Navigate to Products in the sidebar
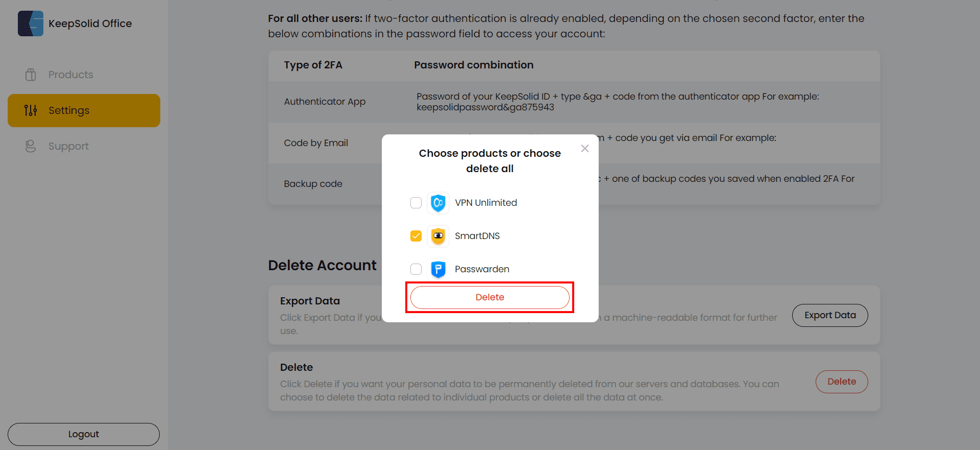This screenshot has width=980, height=450. [x=70, y=75]
